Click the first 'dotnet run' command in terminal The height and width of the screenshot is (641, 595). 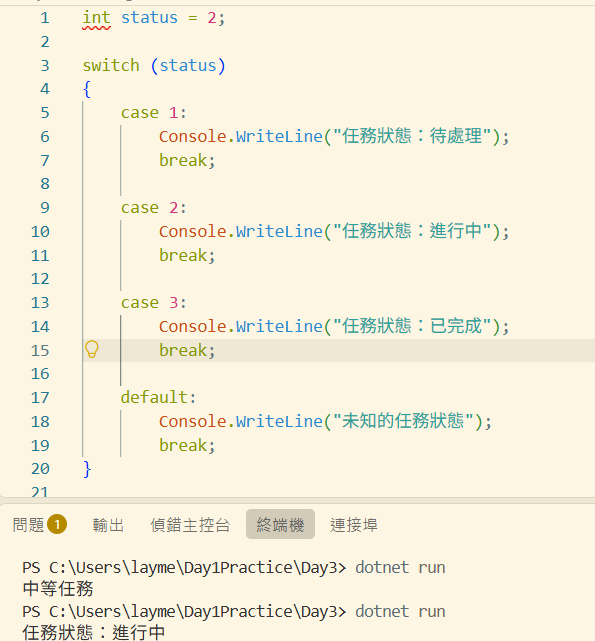(x=400, y=567)
